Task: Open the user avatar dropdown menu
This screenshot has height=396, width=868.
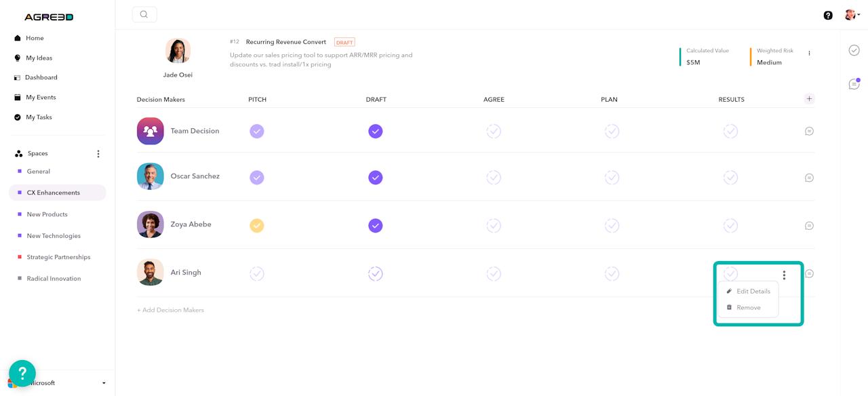Action: pos(852,15)
